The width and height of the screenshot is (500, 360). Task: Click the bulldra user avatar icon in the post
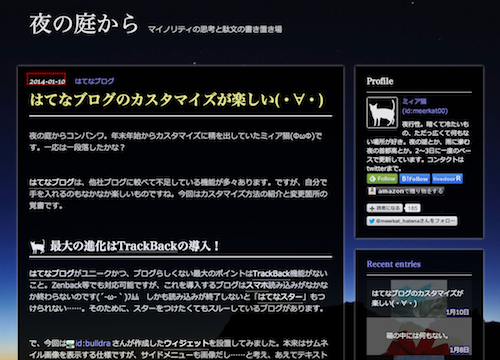coord(70,344)
